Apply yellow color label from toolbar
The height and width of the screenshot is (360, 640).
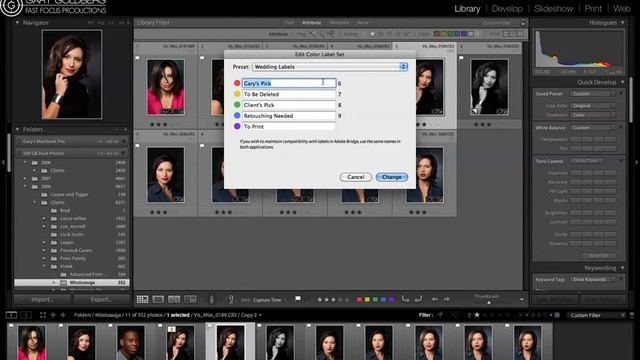[x=367, y=300]
